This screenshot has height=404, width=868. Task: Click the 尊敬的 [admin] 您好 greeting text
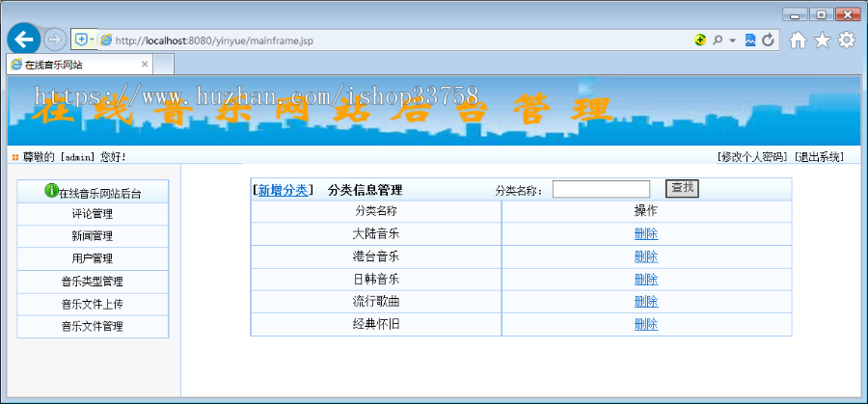coord(74,157)
